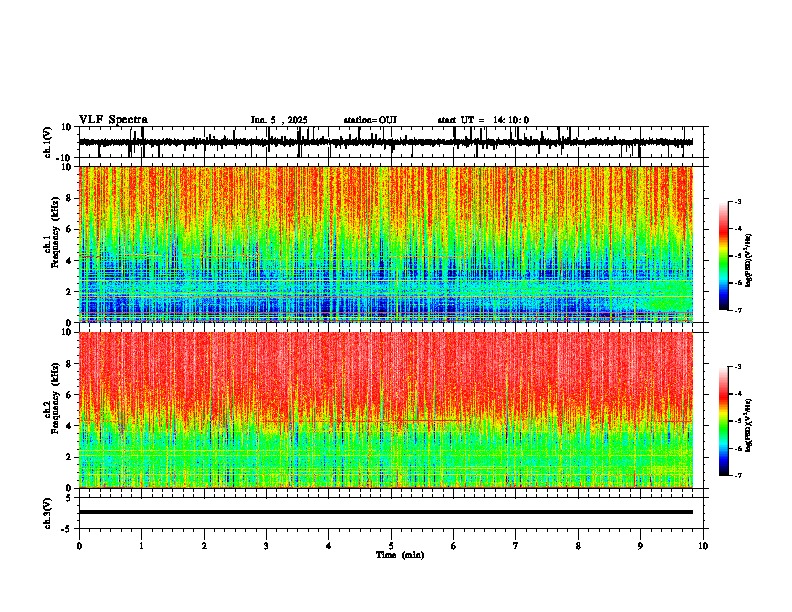
Task: Click the time axis tick label 1
Action: point(141,546)
